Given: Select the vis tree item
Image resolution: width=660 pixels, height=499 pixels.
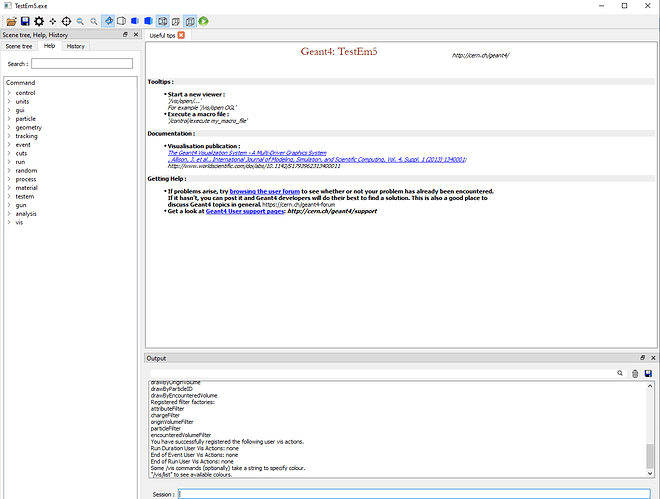Looking at the screenshot, I should point(19,222).
